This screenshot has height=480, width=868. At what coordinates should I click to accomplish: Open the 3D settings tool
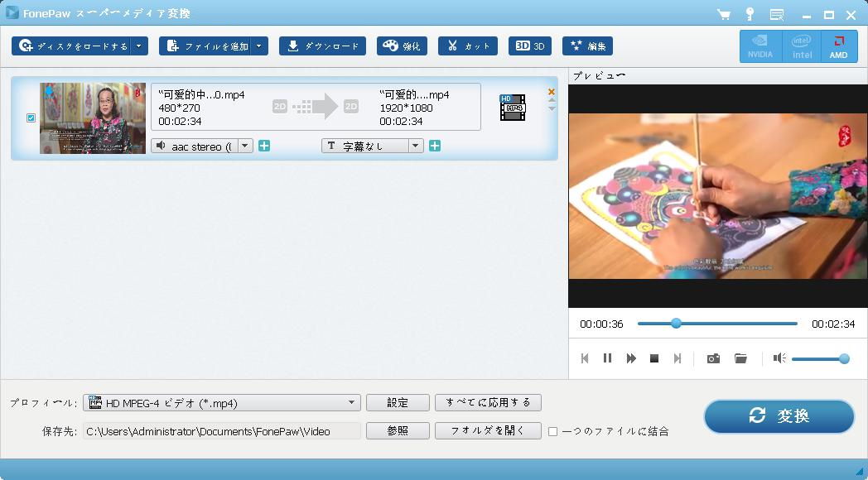[530, 46]
